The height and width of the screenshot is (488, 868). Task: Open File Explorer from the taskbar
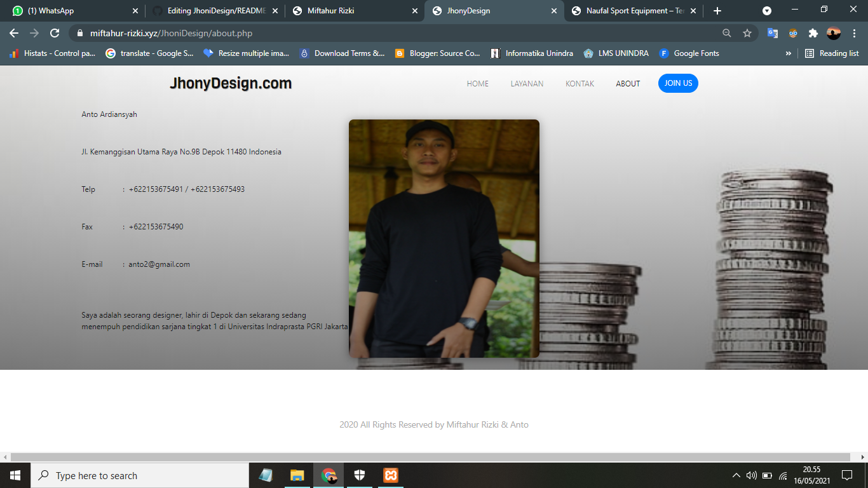click(x=296, y=475)
